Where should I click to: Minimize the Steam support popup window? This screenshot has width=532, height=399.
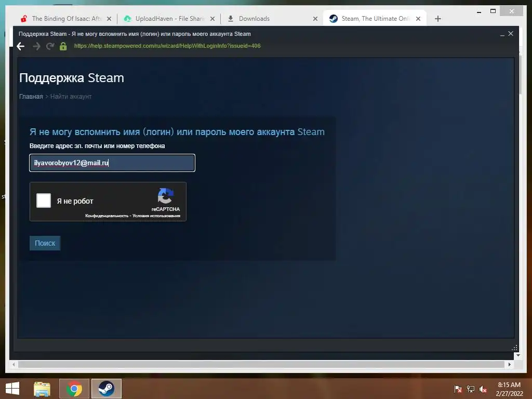click(502, 34)
